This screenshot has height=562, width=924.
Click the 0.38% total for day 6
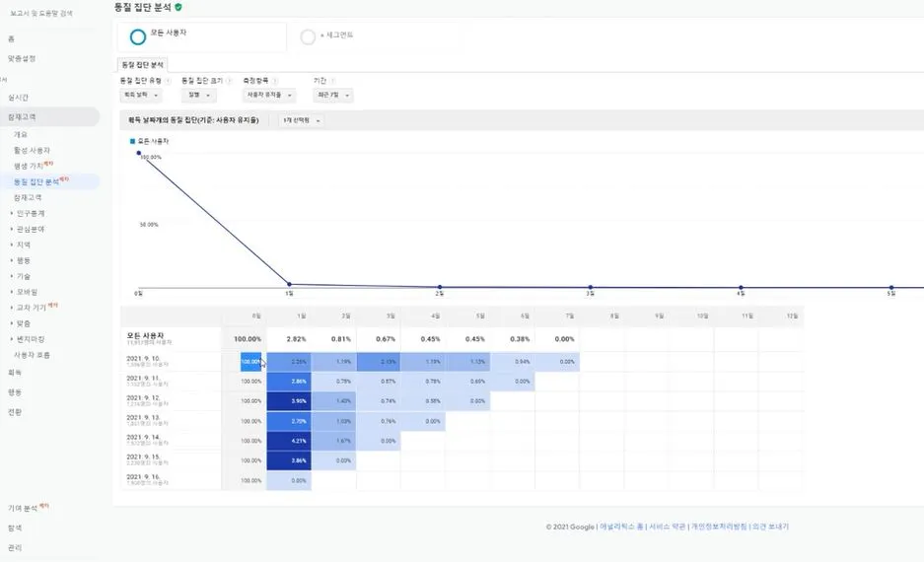tap(519, 339)
